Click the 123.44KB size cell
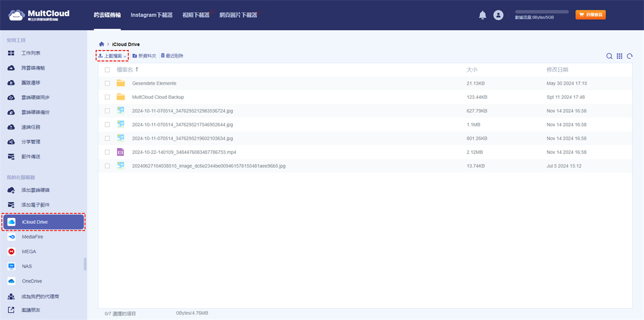 click(x=477, y=97)
